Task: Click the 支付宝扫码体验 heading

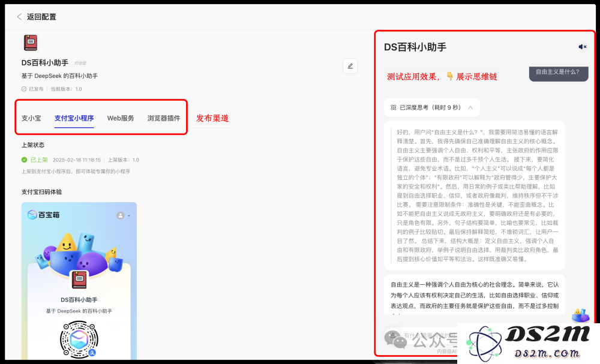Action: [x=42, y=192]
